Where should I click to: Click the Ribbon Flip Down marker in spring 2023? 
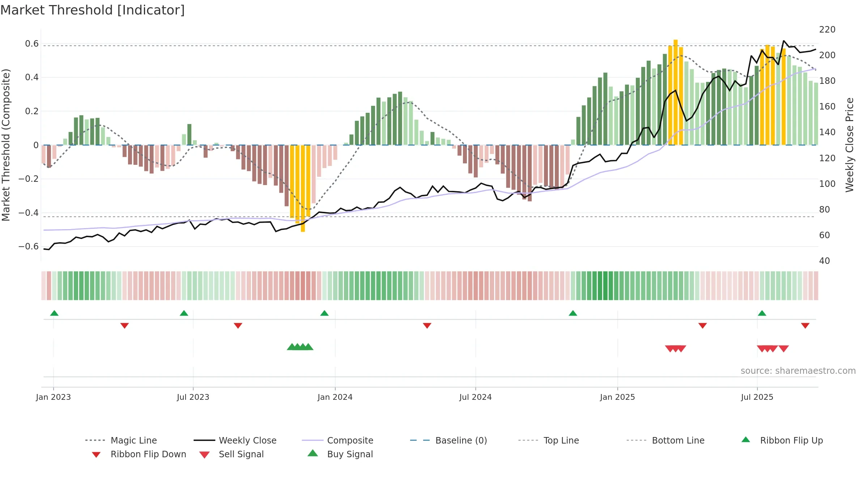[124, 326]
